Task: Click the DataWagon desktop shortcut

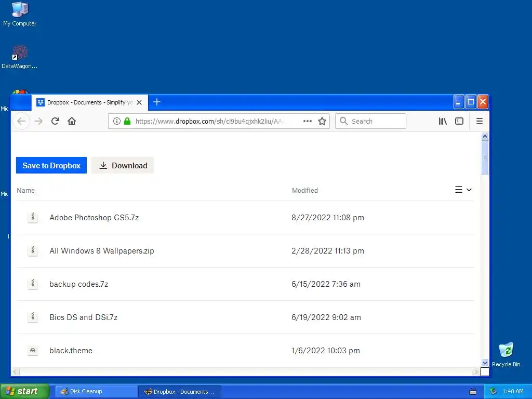Action: point(20,57)
